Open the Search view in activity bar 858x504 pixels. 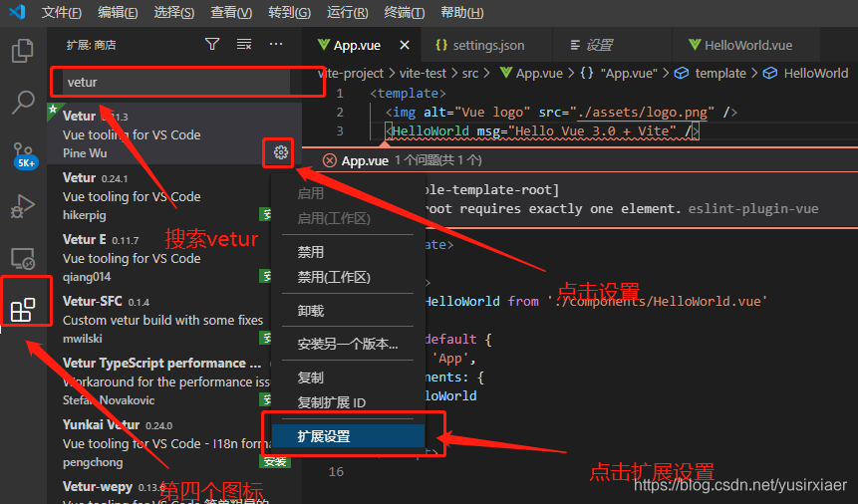pyautogui.click(x=23, y=102)
